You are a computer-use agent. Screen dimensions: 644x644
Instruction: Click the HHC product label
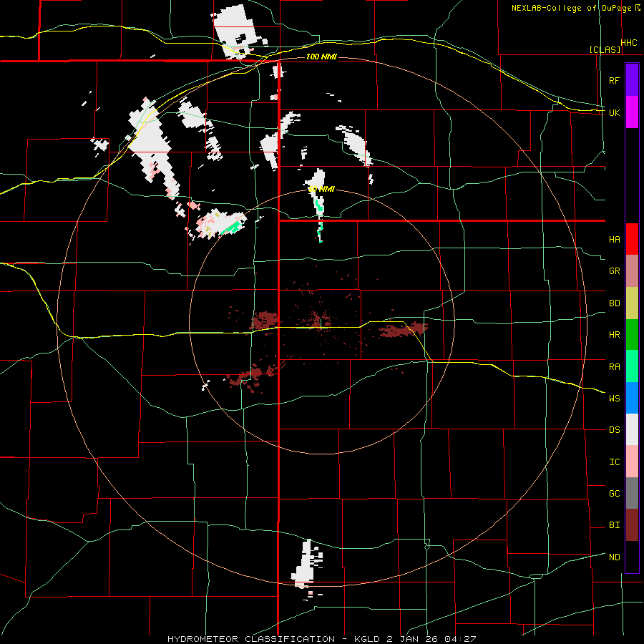pos(629,43)
